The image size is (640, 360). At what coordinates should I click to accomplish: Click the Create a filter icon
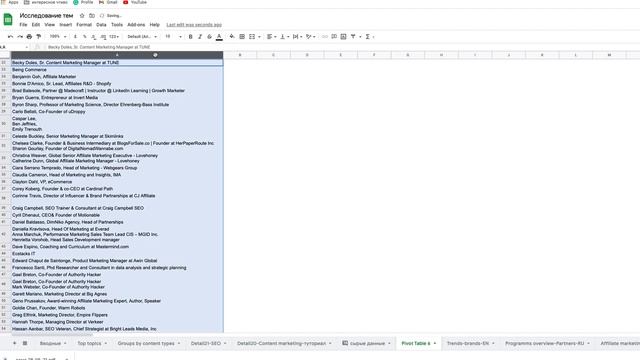click(353, 37)
